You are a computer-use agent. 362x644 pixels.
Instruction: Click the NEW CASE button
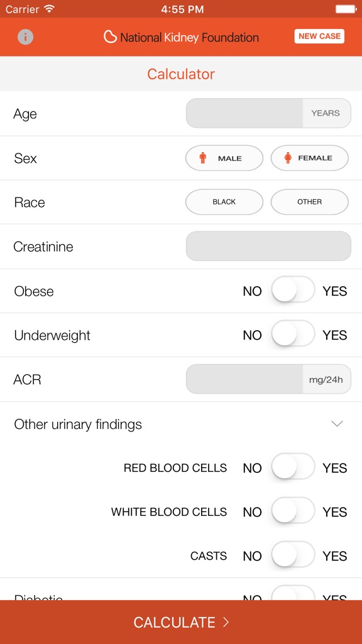tap(319, 36)
